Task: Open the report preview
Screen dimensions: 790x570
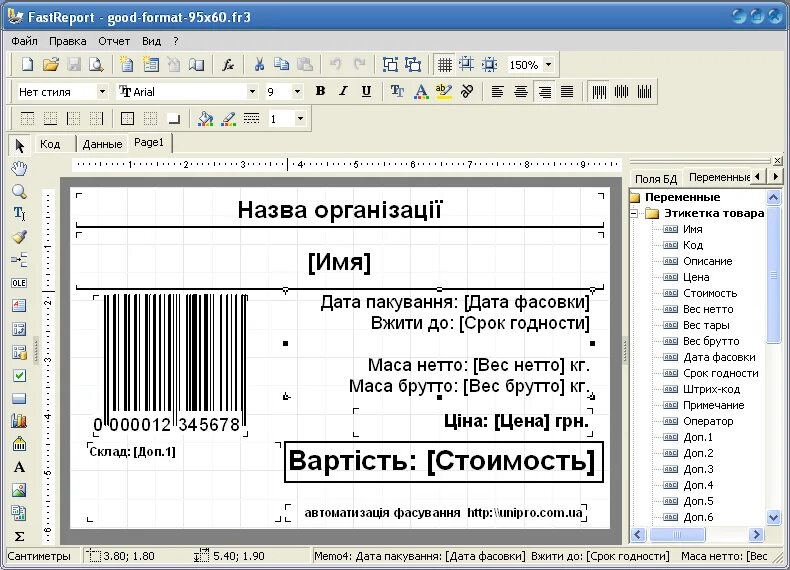Action: pos(96,65)
